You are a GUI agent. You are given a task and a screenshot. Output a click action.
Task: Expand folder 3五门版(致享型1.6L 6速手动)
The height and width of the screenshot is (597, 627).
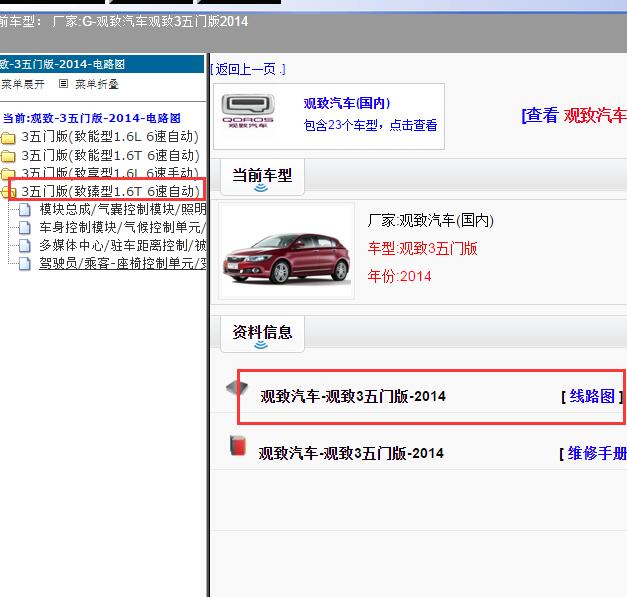pos(8,173)
